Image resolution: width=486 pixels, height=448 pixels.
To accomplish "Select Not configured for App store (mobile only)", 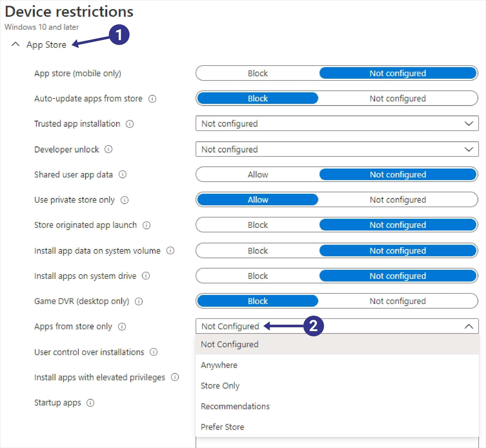I will 398,73.
